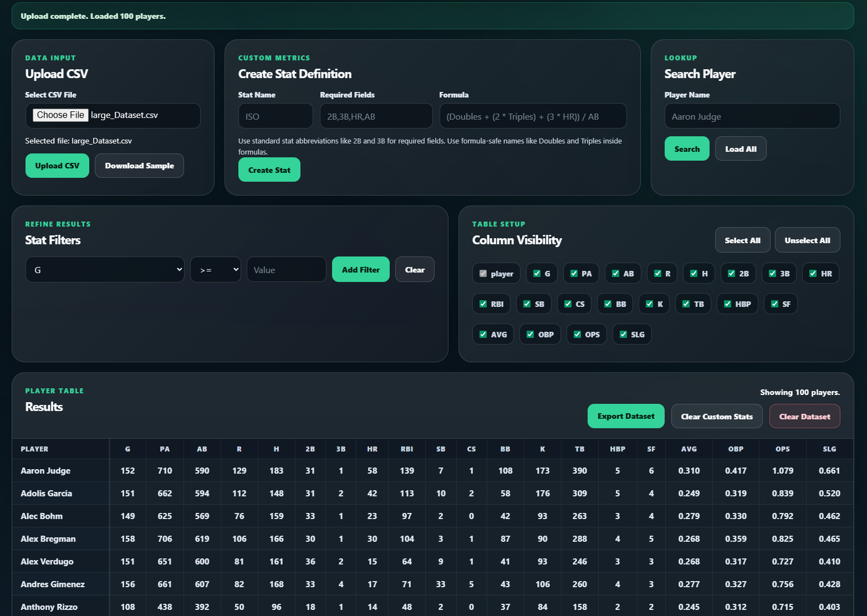Hide the SLG column
867x616 pixels.
pos(623,334)
